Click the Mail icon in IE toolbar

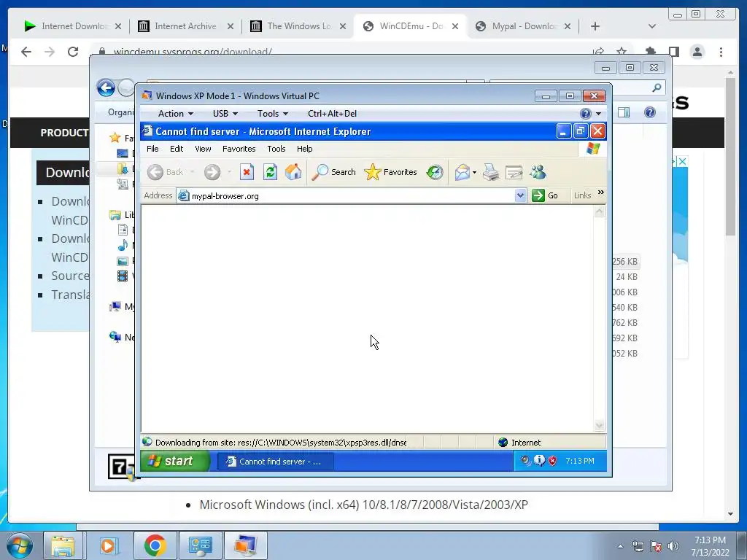[x=462, y=172]
